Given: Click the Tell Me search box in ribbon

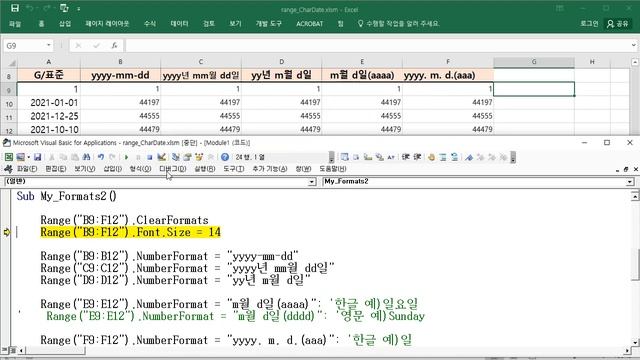Looking at the screenshot, I should click(398, 24).
